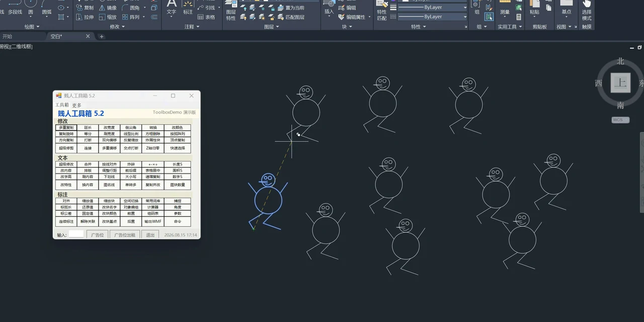644x322 pixels.
Task: Insert a 表格 (Table)
Action: click(206, 17)
